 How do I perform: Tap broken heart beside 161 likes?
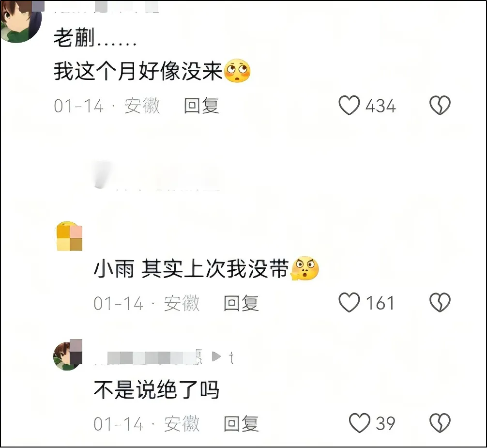coord(440,302)
